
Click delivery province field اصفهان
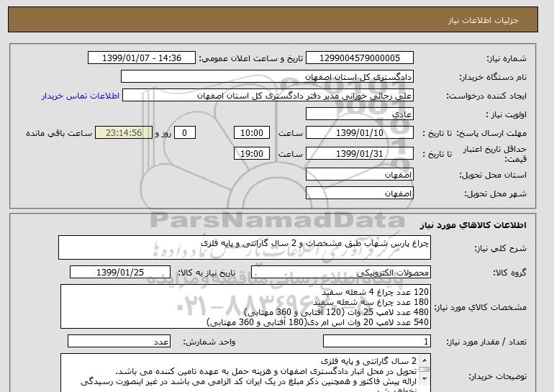pyautogui.click(x=359, y=175)
